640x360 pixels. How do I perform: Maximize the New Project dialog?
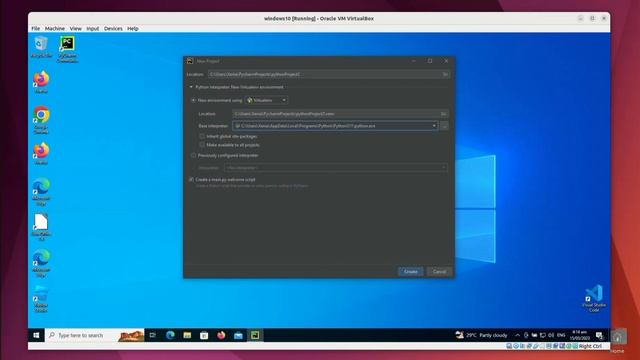[430, 61]
